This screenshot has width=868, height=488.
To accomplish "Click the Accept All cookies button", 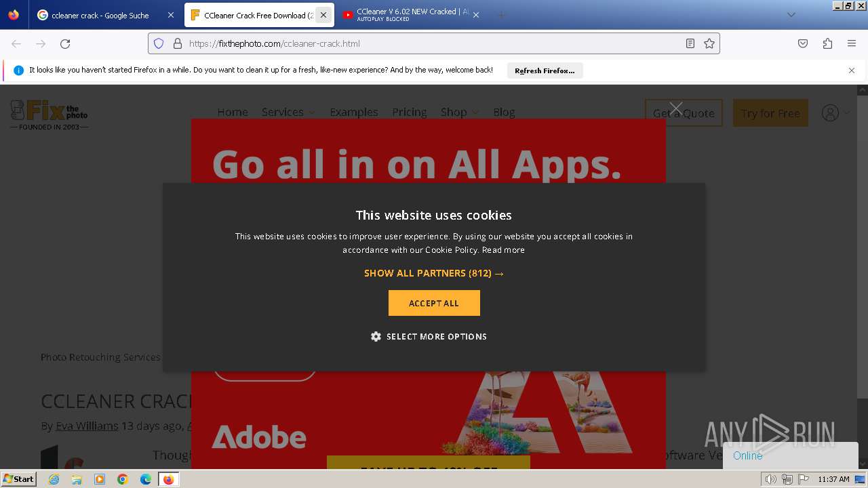I will pos(434,303).
